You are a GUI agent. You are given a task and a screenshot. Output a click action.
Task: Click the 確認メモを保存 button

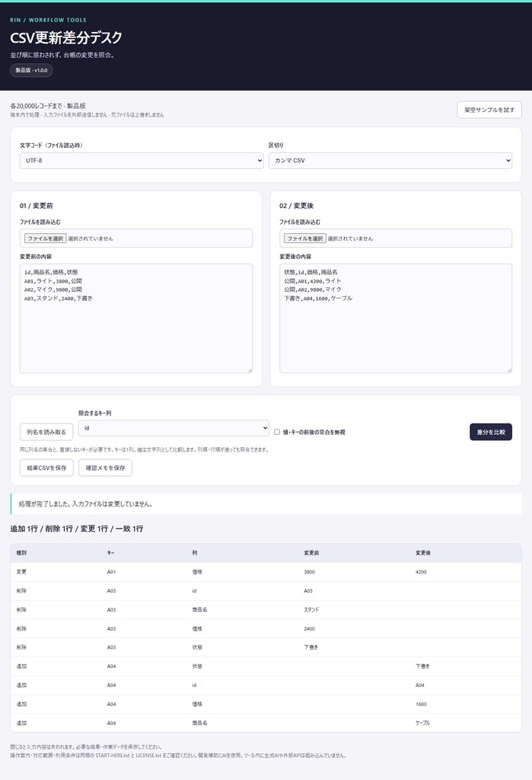105,468
